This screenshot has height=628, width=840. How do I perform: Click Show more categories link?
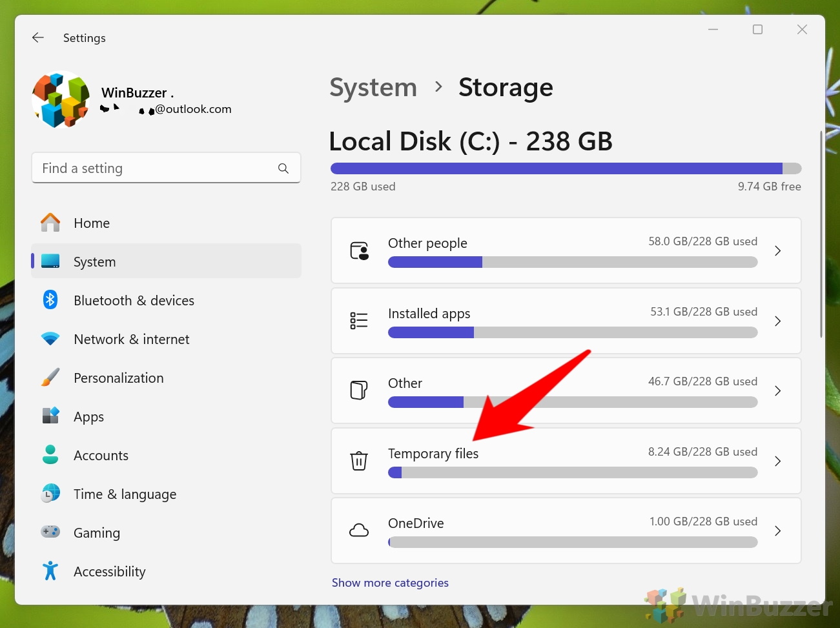pos(390,583)
